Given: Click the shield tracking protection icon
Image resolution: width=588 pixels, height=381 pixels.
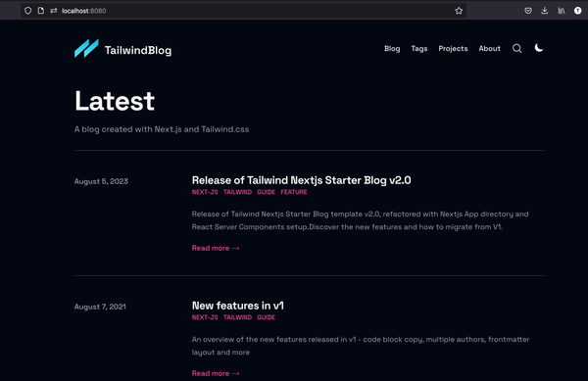Looking at the screenshot, I should 28,11.
